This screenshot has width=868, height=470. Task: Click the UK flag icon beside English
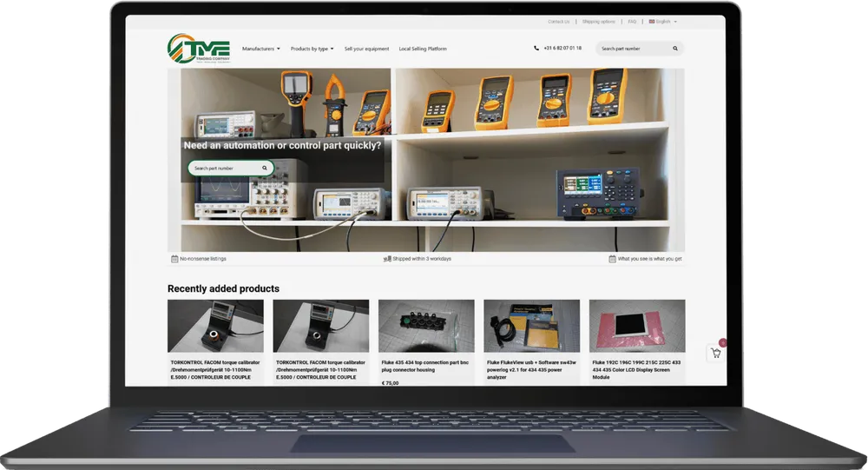[x=652, y=22]
